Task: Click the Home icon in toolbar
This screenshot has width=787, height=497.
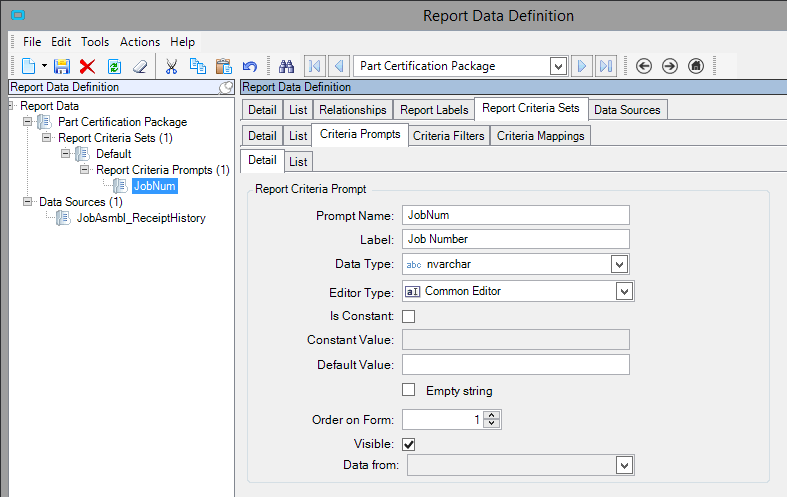Action: 696,66
